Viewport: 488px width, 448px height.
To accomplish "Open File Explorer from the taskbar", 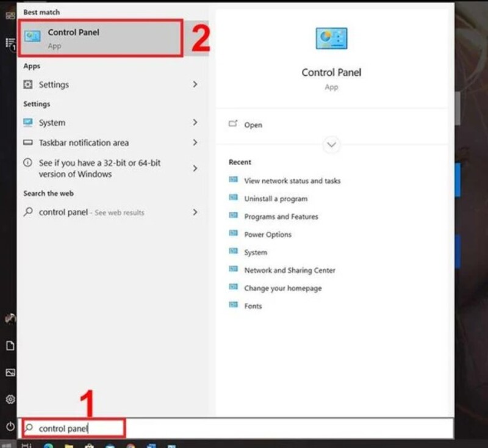I will (x=69, y=446).
